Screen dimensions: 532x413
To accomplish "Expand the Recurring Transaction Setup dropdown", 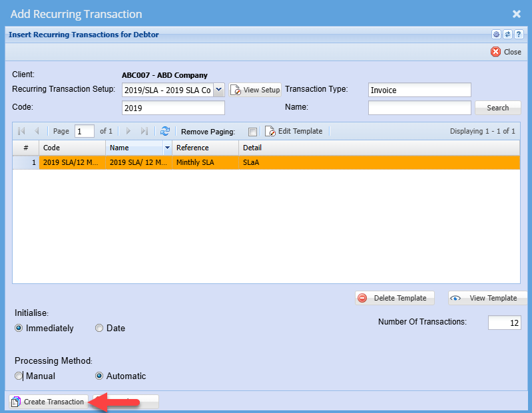I will point(218,90).
